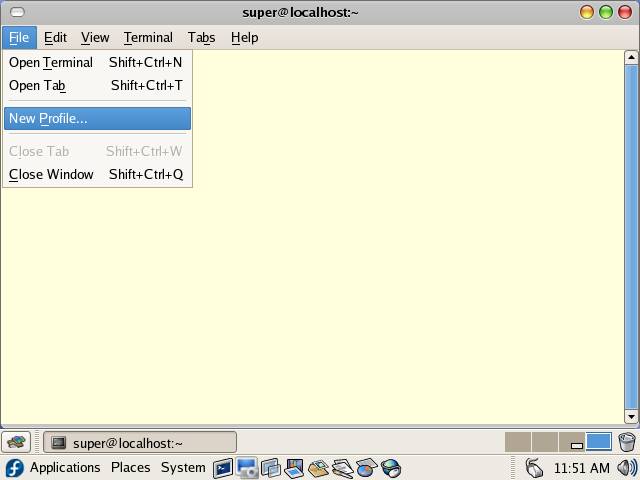This screenshot has height=480, width=640.
Task: Click the volume speaker icon
Action: [x=627, y=468]
